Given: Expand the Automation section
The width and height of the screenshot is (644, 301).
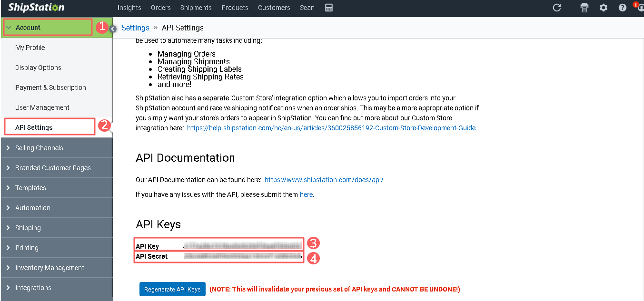Looking at the screenshot, I should click(x=57, y=208).
